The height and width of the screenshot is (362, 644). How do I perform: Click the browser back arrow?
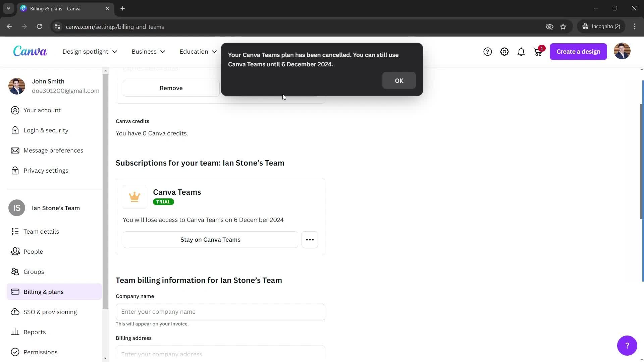[9, 26]
